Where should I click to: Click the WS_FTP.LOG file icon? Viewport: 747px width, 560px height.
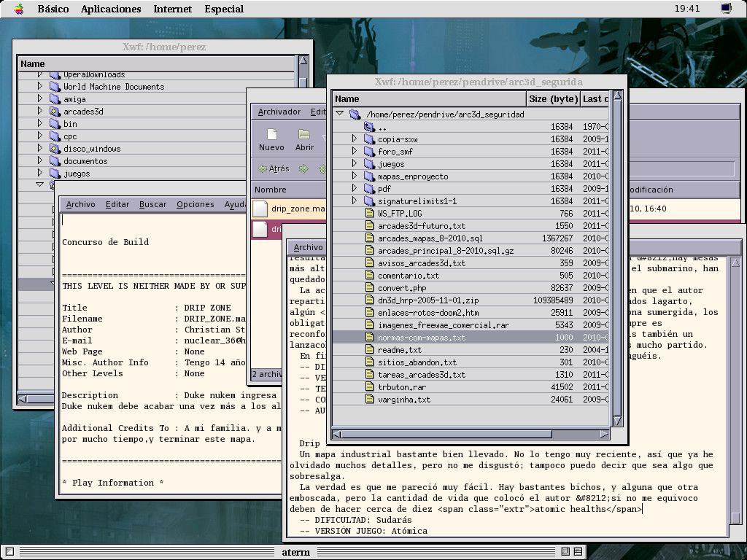point(370,213)
